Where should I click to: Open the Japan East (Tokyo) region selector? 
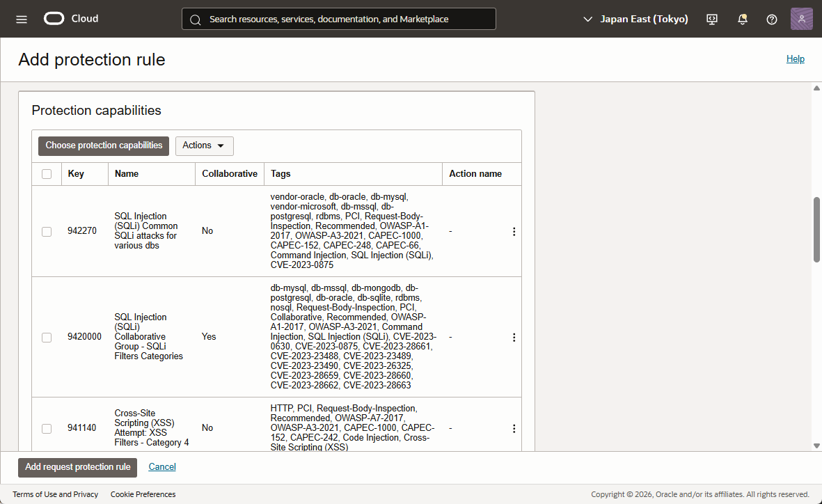click(x=635, y=19)
